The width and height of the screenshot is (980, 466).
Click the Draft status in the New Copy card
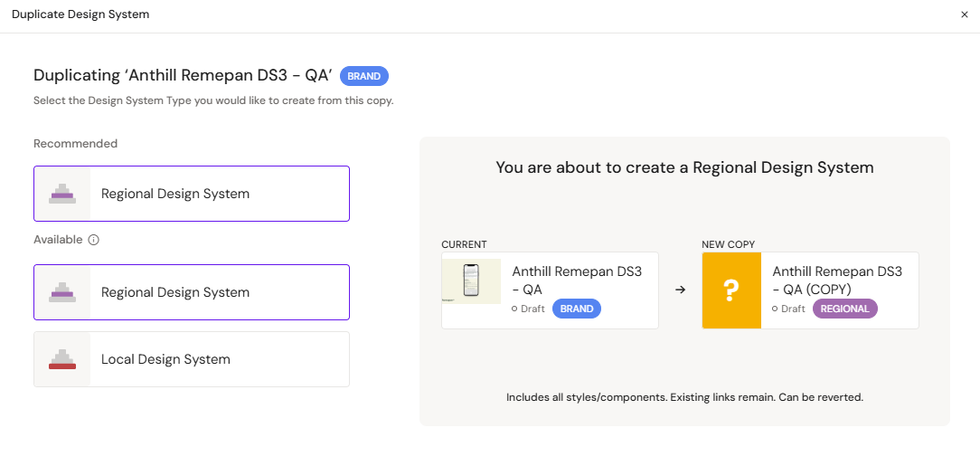(x=788, y=309)
